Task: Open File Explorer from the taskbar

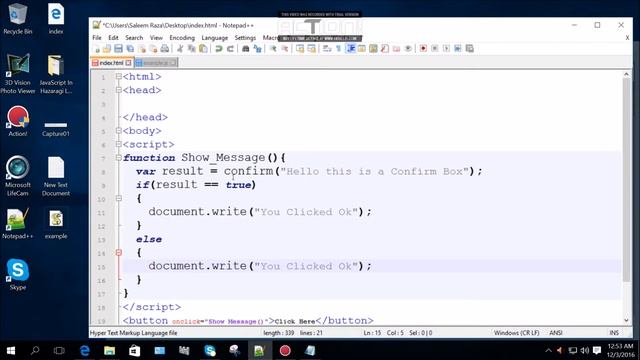Action: point(109,350)
